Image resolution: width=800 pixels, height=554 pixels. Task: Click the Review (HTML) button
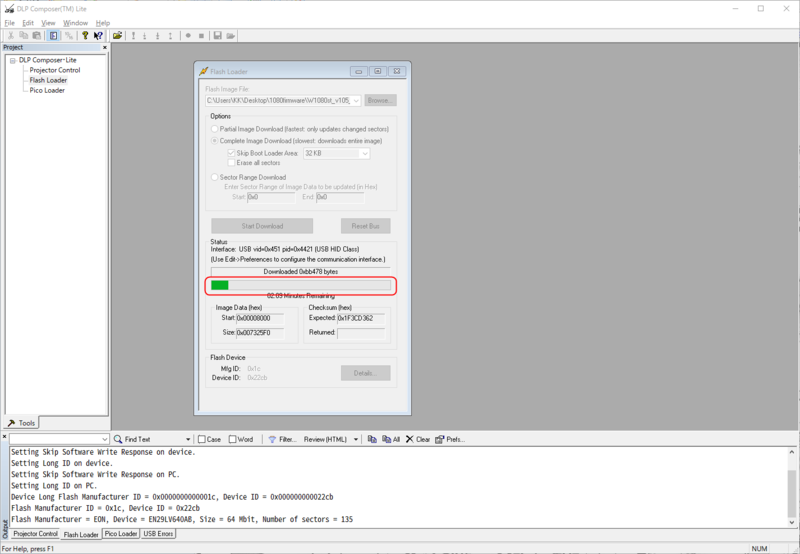pyautogui.click(x=325, y=439)
